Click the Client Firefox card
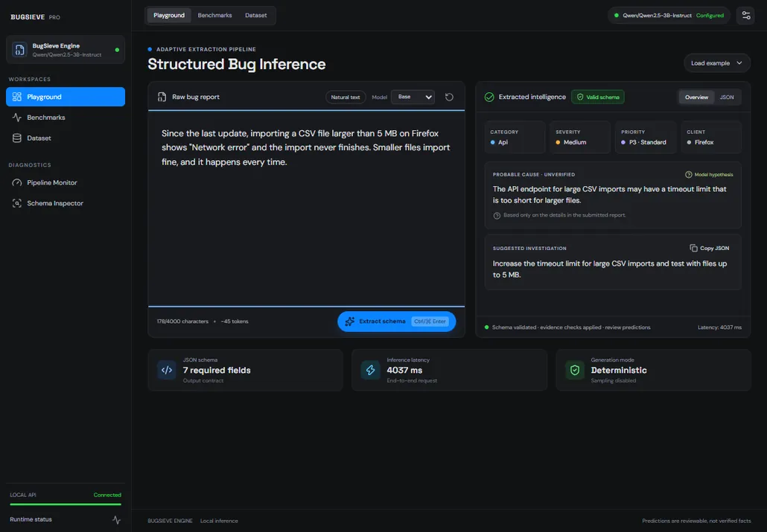The width and height of the screenshot is (767, 532). click(x=711, y=137)
